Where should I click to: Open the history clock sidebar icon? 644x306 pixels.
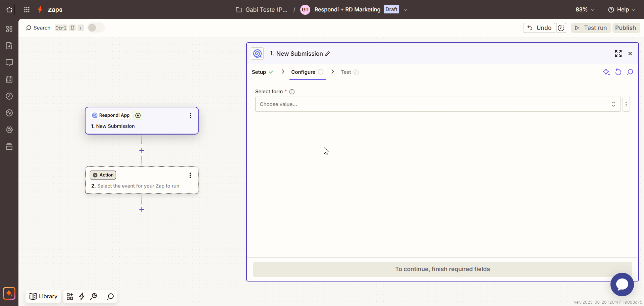point(9,96)
